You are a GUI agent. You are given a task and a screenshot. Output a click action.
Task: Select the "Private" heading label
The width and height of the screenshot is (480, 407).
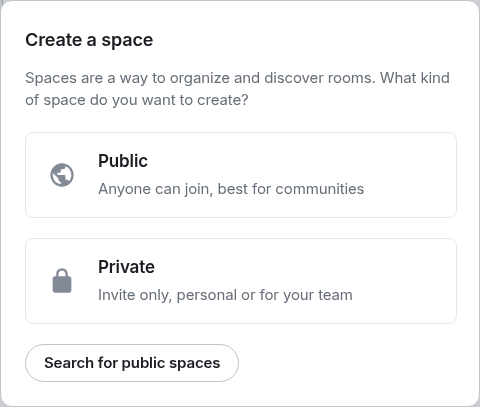click(x=126, y=267)
